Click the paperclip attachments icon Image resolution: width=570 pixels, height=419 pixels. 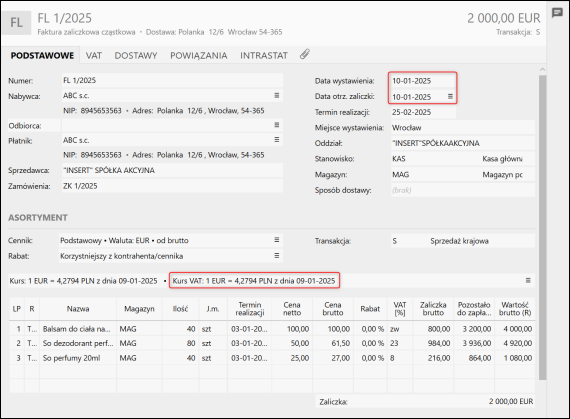point(305,55)
